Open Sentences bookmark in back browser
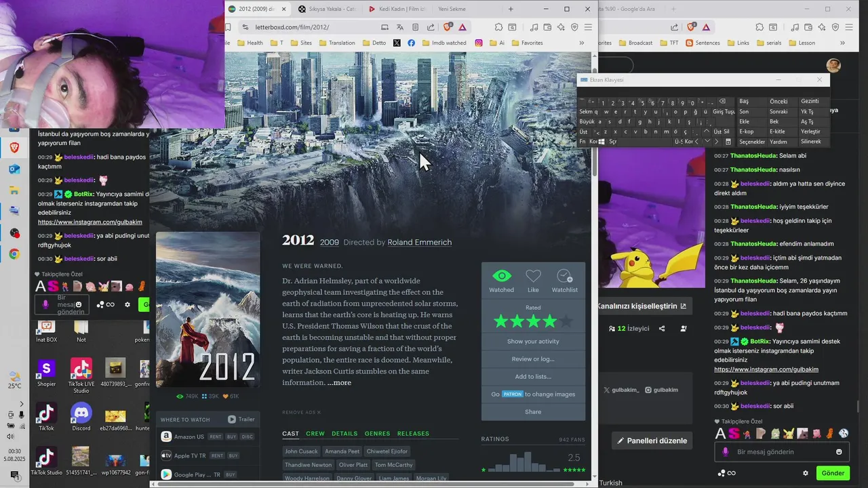The image size is (868, 488). (x=703, y=43)
